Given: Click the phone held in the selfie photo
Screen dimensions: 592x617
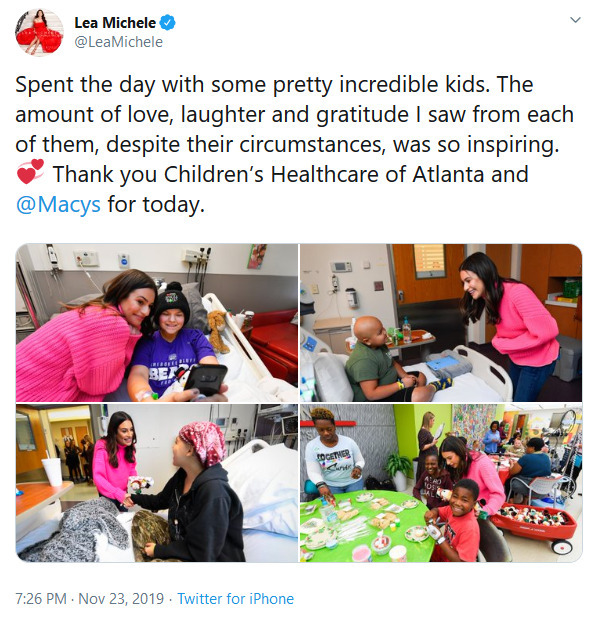Looking at the screenshot, I should pos(205,379).
